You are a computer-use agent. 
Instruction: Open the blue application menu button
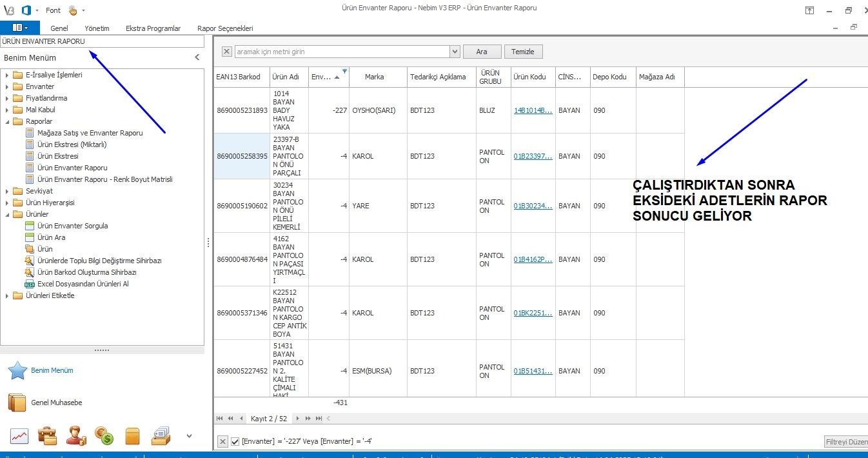(x=20, y=28)
